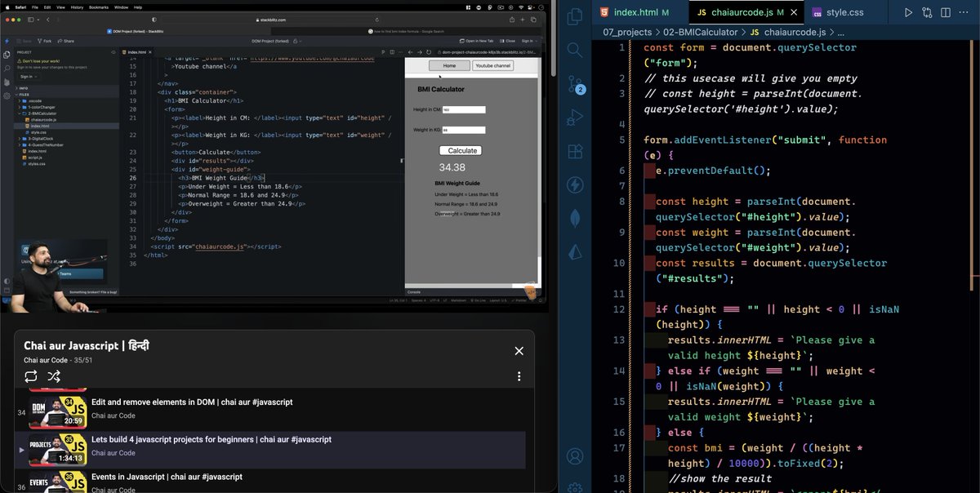Add new Safari tab with plus icon
Screen dimensions: 980x493
tap(524, 19)
